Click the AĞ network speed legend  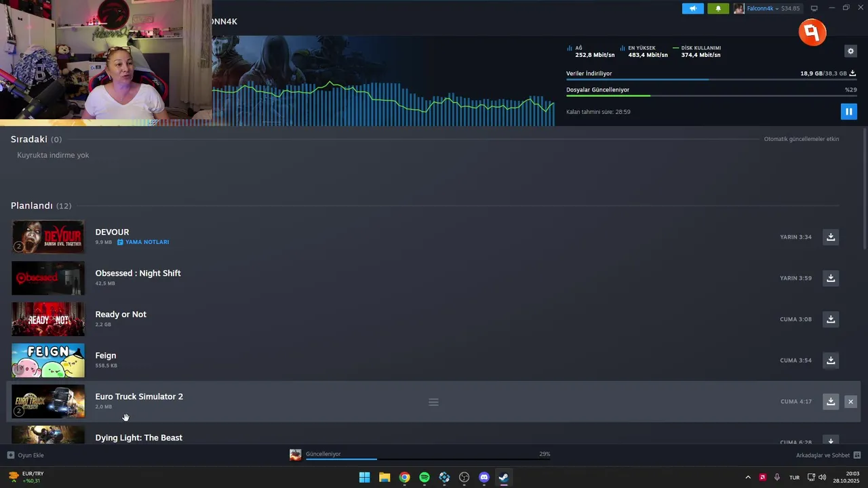tap(591, 52)
